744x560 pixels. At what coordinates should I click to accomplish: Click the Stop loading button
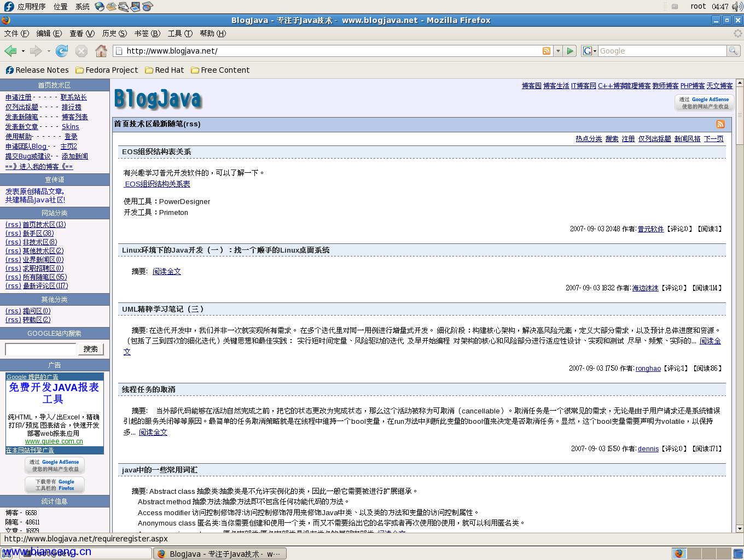point(82,51)
